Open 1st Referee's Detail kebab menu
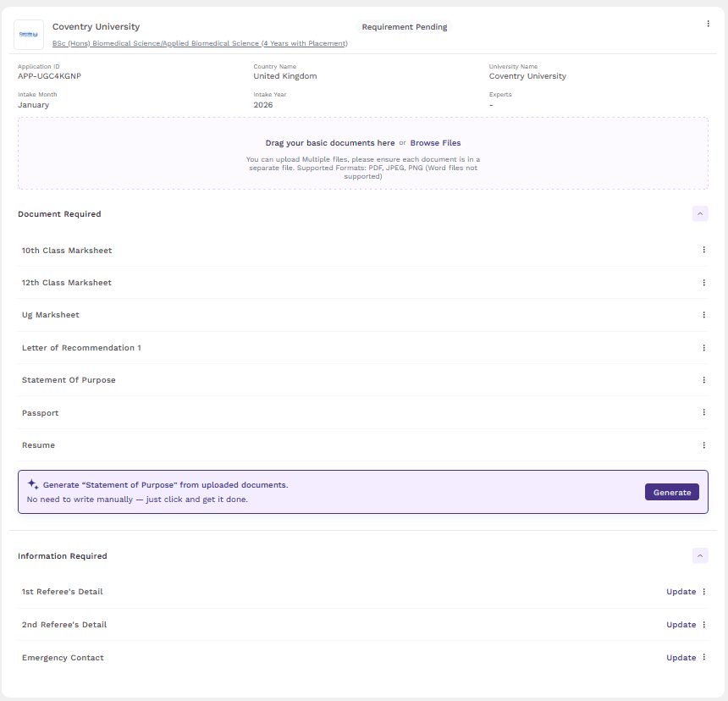 click(705, 591)
